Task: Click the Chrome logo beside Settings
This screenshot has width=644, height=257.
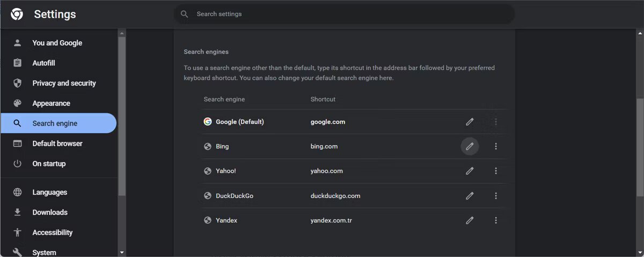Action: [x=17, y=15]
